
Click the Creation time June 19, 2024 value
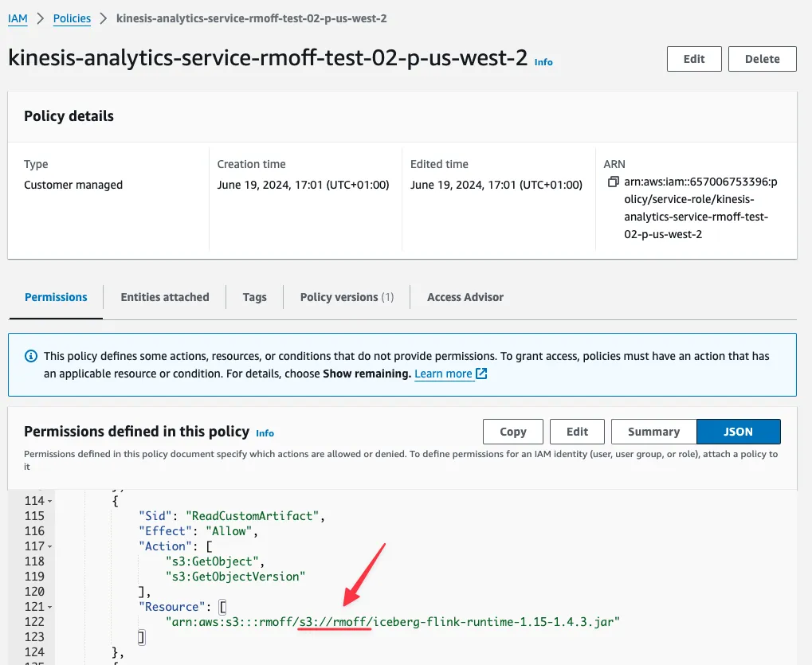click(303, 185)
